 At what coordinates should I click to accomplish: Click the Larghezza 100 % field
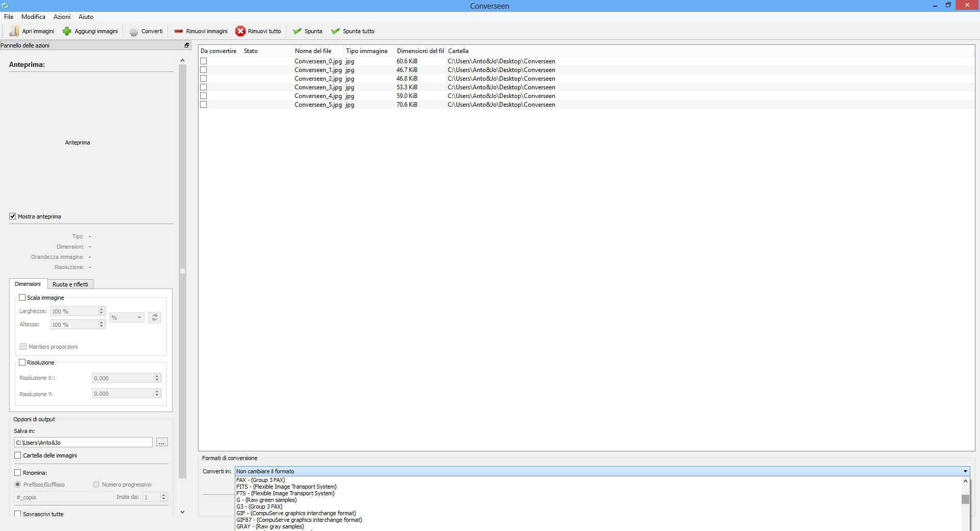click(x=74, y=311)
